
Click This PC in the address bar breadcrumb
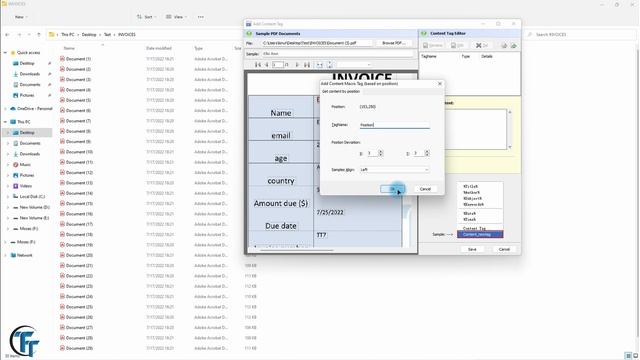click(68, 35)
